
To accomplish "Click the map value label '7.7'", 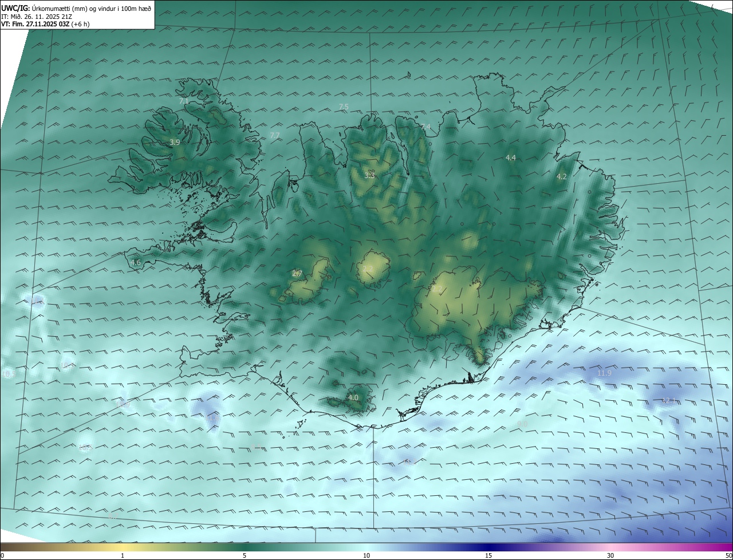I will (275, 136).
